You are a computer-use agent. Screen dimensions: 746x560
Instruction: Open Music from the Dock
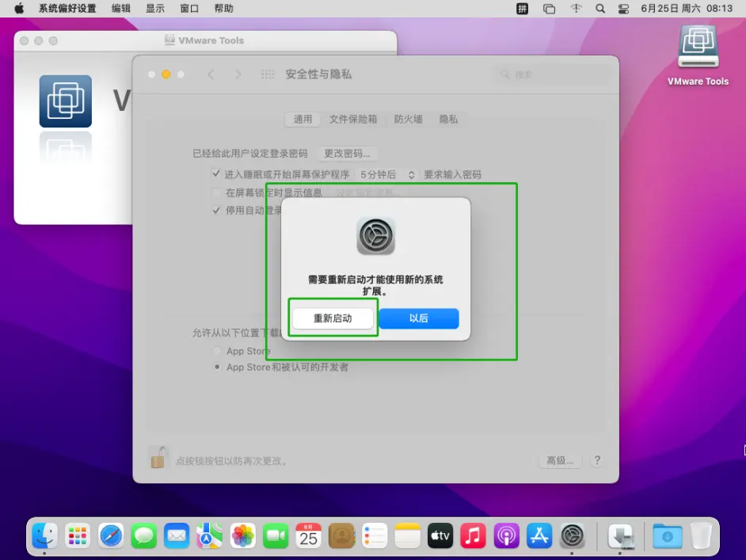[474, 536]
